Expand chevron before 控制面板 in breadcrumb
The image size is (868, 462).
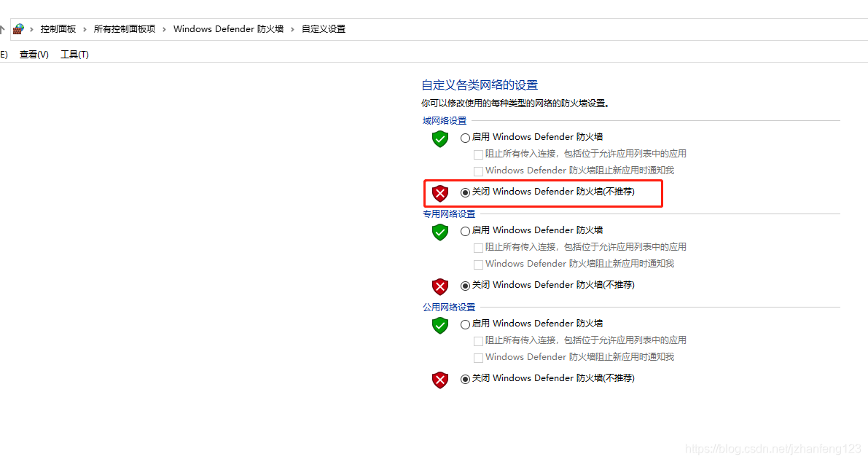click(x=31, y=29)
